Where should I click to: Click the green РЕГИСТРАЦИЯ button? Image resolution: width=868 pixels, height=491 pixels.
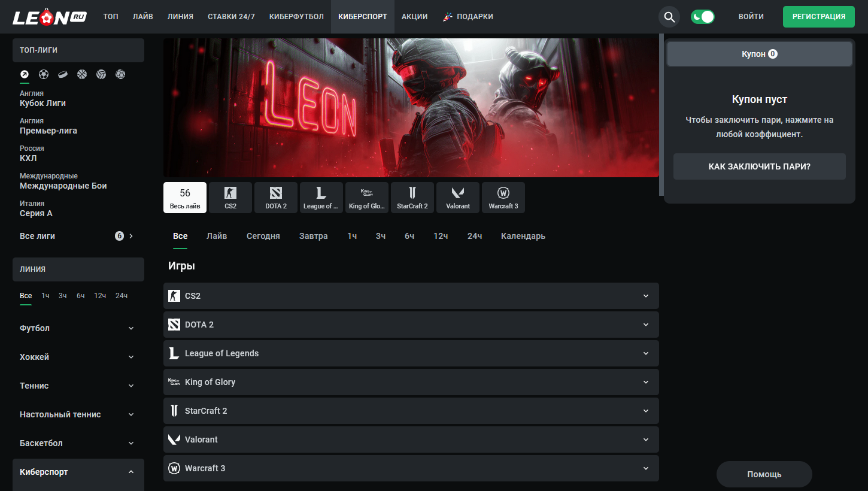click(x=819, y=17)
